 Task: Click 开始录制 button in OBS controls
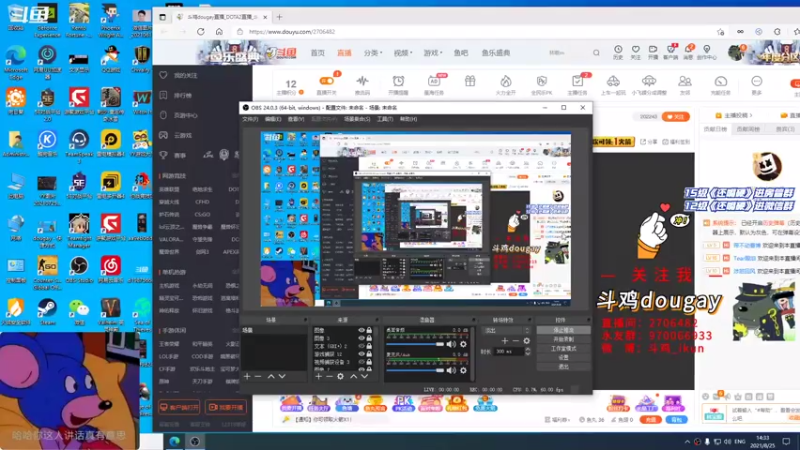[x=563, y=339]
